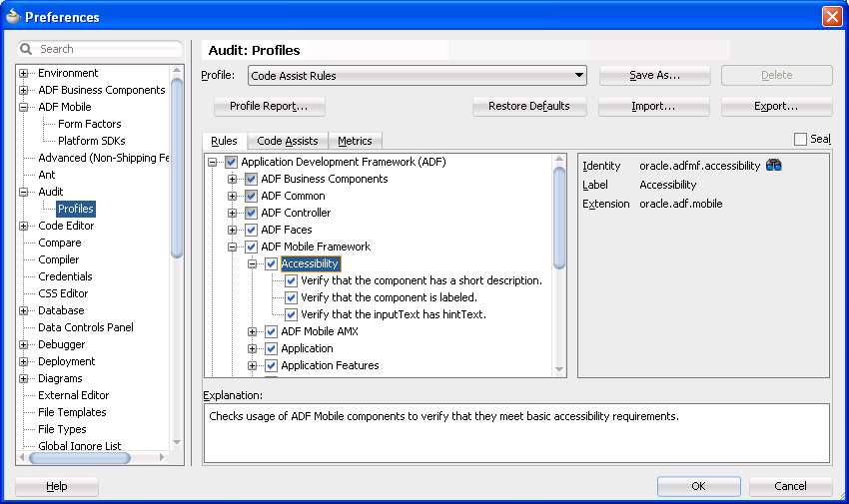The image size is (849, 504).
Task: Click the binoculars icon beside the Identity value
Action: 774,166
